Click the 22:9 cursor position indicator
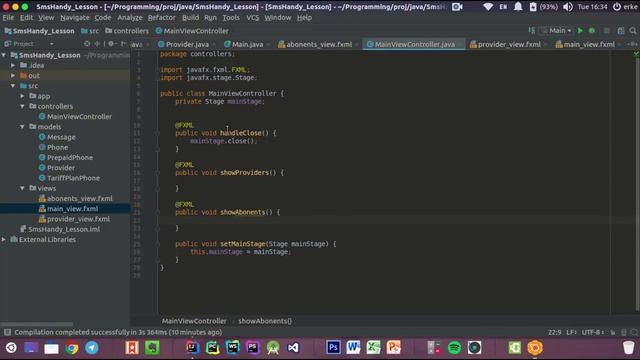640x360 pixels. [x=554, y=332]
